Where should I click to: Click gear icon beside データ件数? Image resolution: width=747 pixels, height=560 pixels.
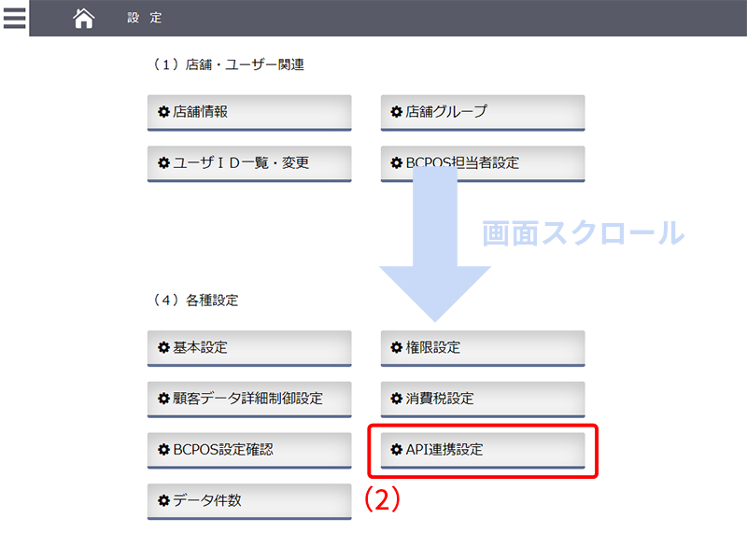pyautogui.click(x=164, y=500)
